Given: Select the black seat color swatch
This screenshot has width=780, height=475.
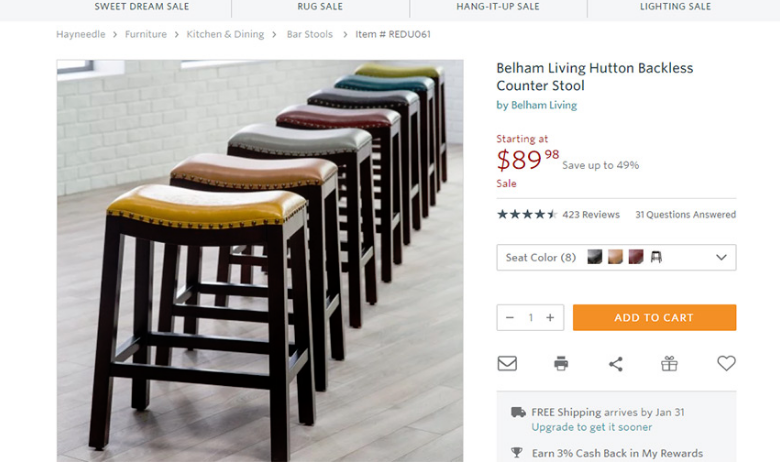Looking at the screenshot, I should click(x=595, y=257).
